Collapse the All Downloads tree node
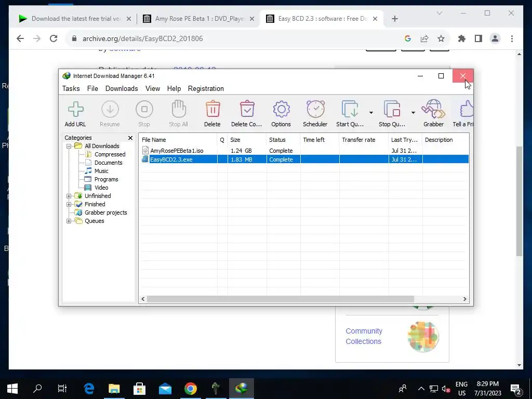Viewport: 532px width, 399px height. (x=69, y=146)
